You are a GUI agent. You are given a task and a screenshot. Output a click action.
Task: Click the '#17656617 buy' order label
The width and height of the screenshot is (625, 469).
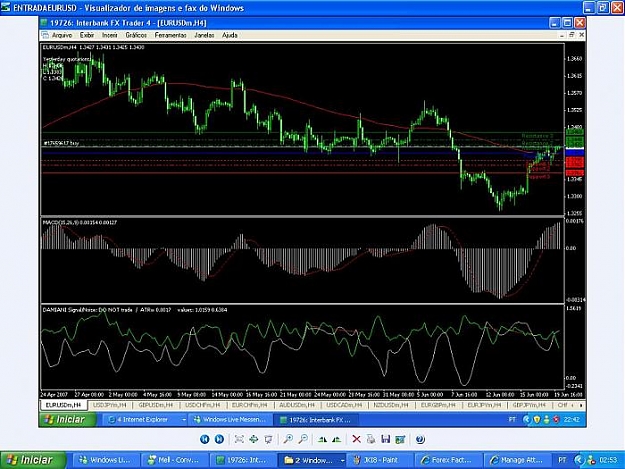point(61,143)
